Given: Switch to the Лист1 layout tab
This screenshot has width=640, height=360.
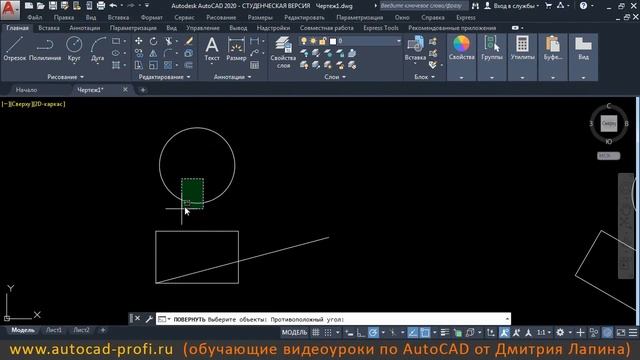Looking at the screenshot, I should (x=54, y=330).
